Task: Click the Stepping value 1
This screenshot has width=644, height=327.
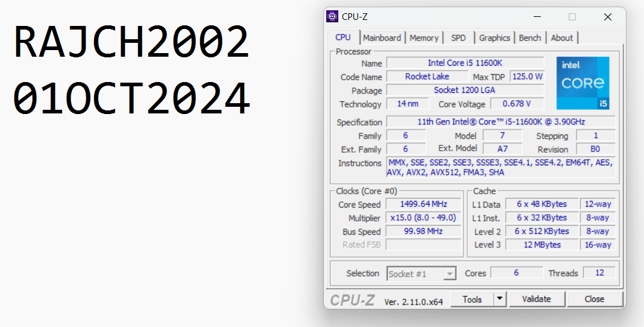Action: [596, 135]
